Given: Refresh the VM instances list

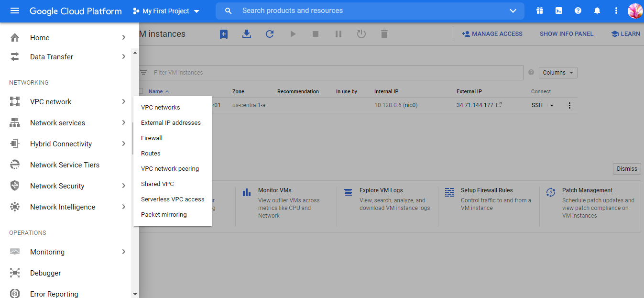Looking at the screenshot, I should pos(270,34).
